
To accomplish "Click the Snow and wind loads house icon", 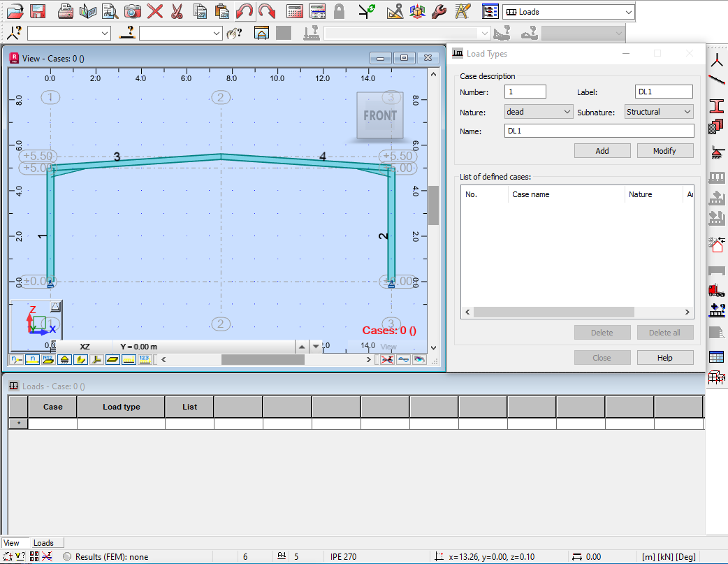I will coord(716,245).
